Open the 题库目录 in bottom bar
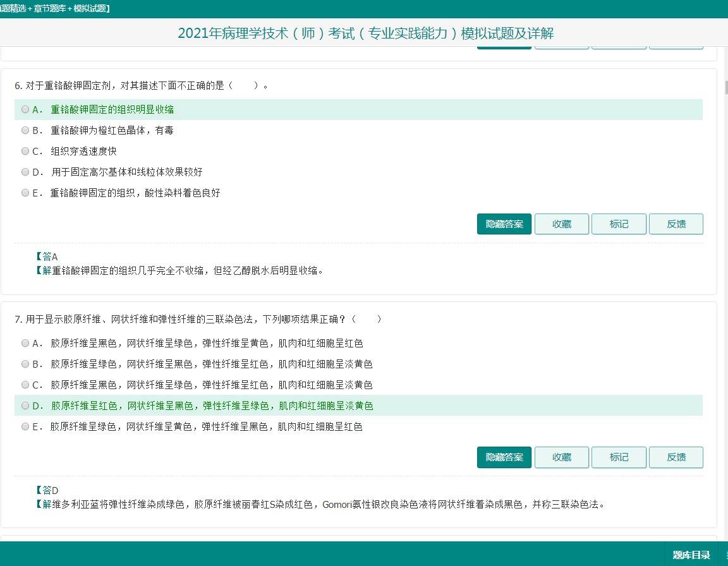 (x=691, y=555)
